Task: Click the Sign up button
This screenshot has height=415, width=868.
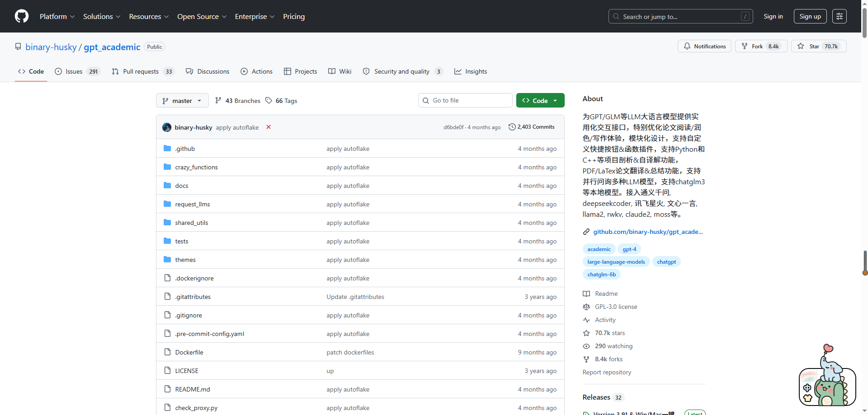Action: click(x=810, y=16)
